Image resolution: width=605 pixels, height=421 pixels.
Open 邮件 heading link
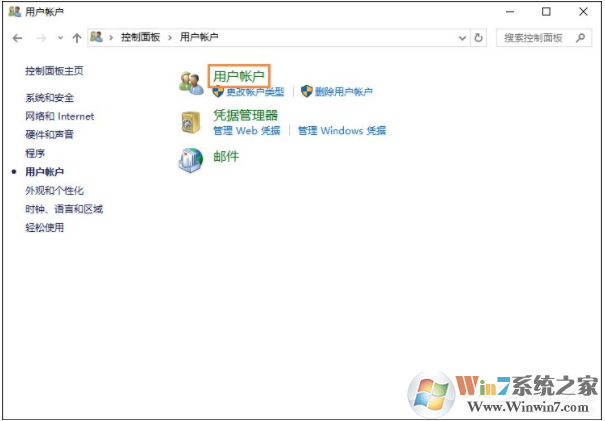pyautogui.click(x=226, y=156)
